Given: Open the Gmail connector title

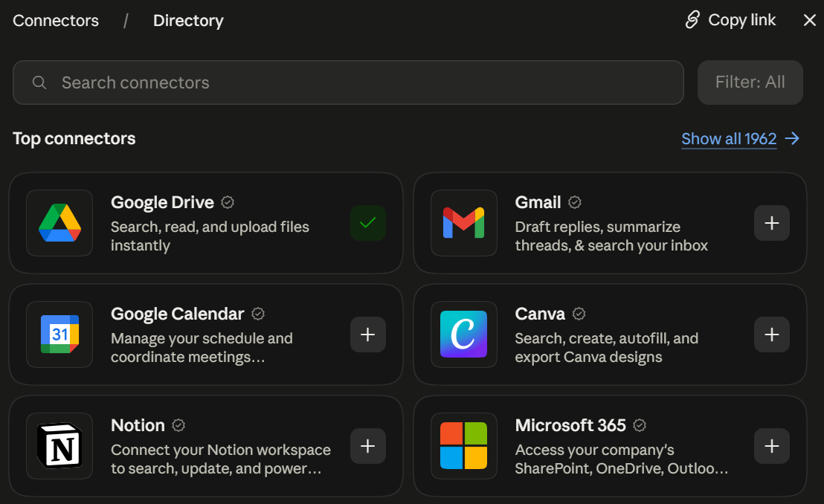Looking at the screenshot, I should pos(538,202).
